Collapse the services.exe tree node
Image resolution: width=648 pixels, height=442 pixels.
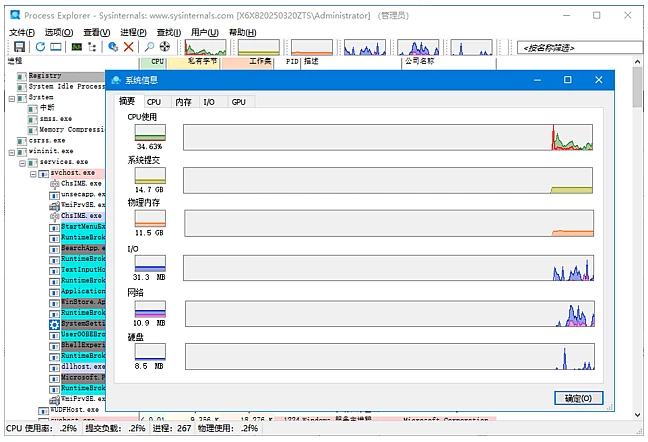pos(22,162)
